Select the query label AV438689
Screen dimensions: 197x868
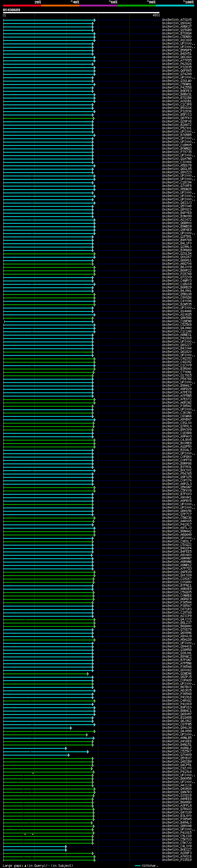11,10
